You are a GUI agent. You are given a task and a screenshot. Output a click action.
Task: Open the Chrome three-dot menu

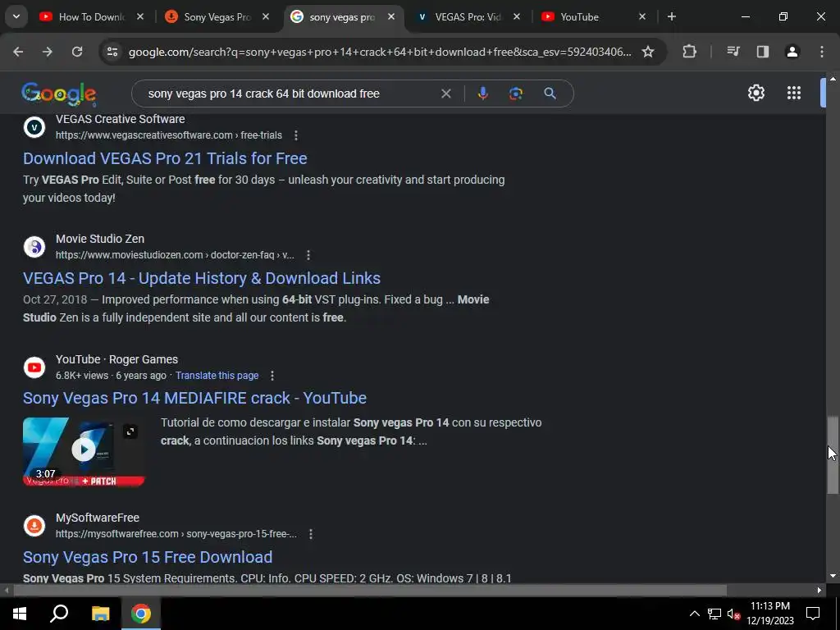coord(821,52)
